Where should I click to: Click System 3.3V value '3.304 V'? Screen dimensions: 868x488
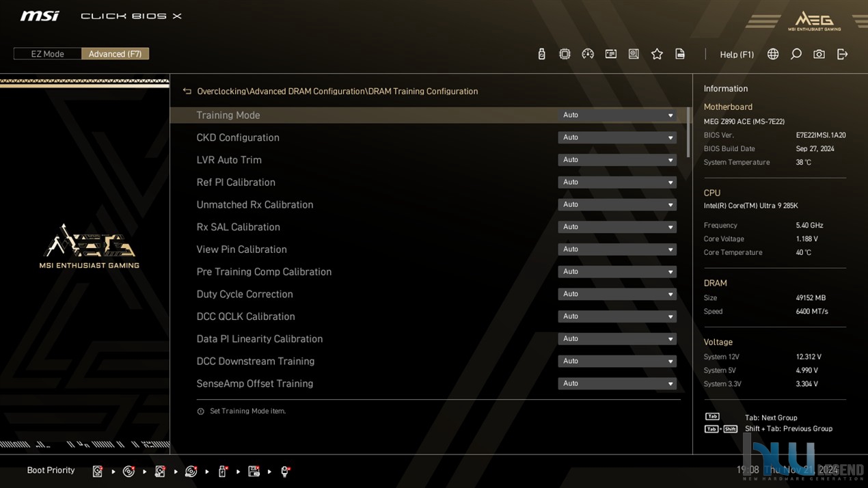(x=807, y=384)
